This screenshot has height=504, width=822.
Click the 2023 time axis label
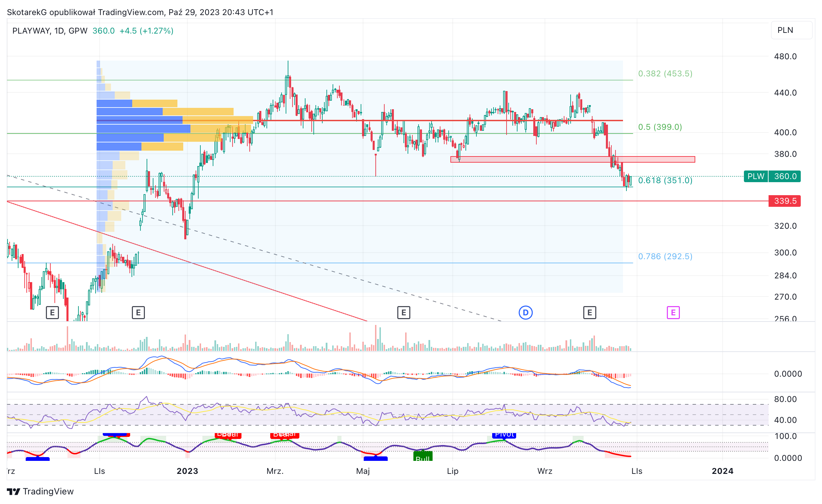tap(187, 471)
